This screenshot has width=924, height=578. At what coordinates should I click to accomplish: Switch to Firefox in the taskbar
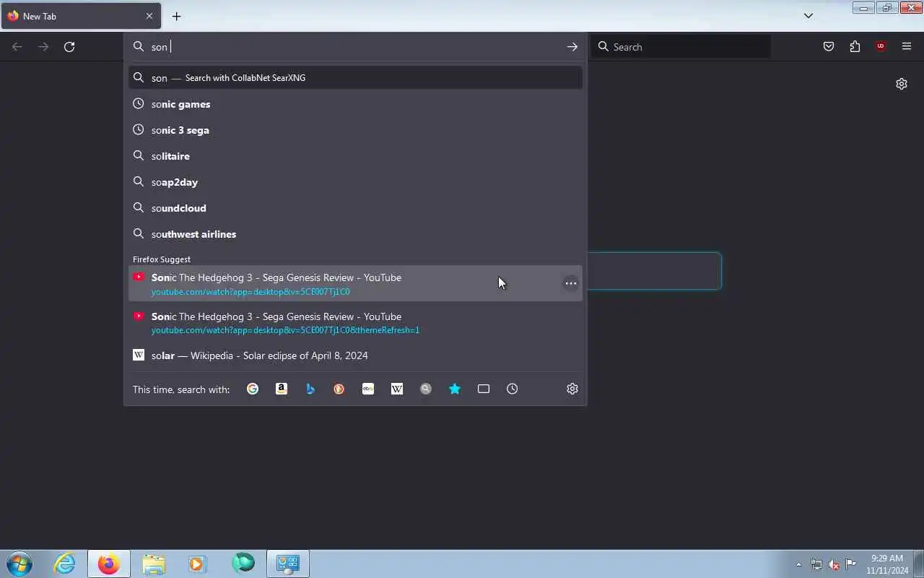click(x=109, y=564)
